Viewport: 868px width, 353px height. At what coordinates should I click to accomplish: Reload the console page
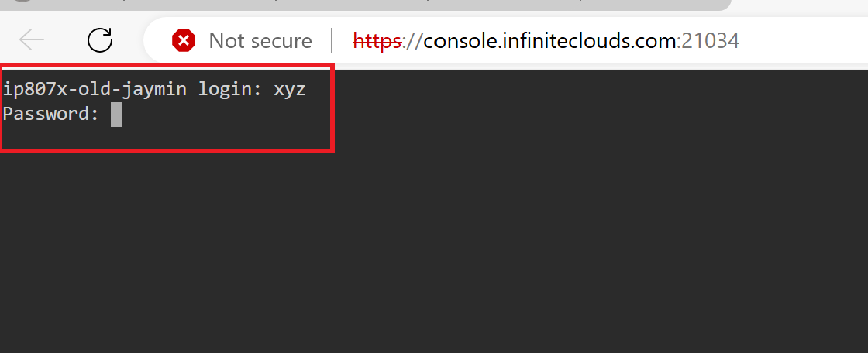point(100,40)
